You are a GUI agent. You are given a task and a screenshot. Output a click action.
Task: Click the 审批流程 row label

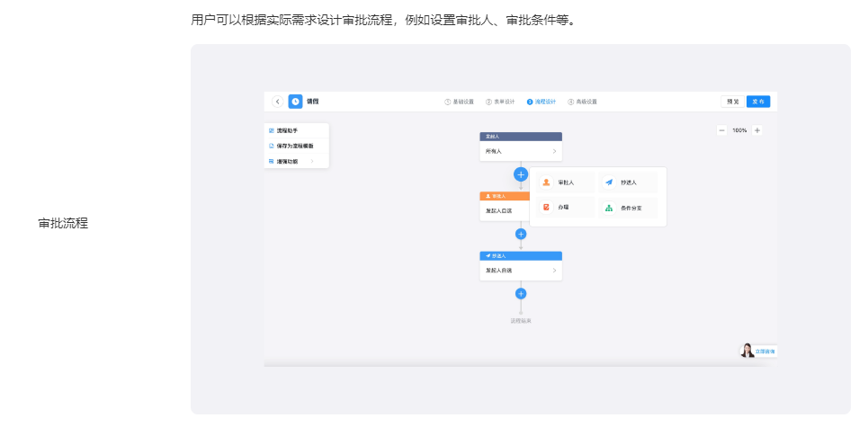pyautogui.click(x=63, y=224)
